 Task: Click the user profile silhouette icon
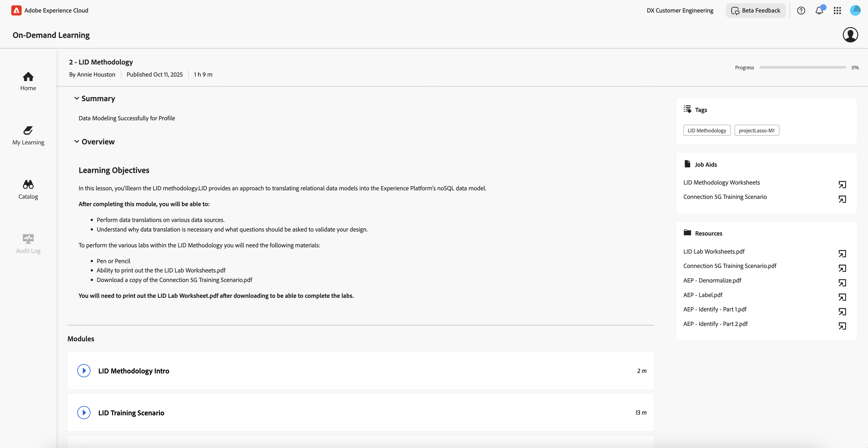click(850, 35)
